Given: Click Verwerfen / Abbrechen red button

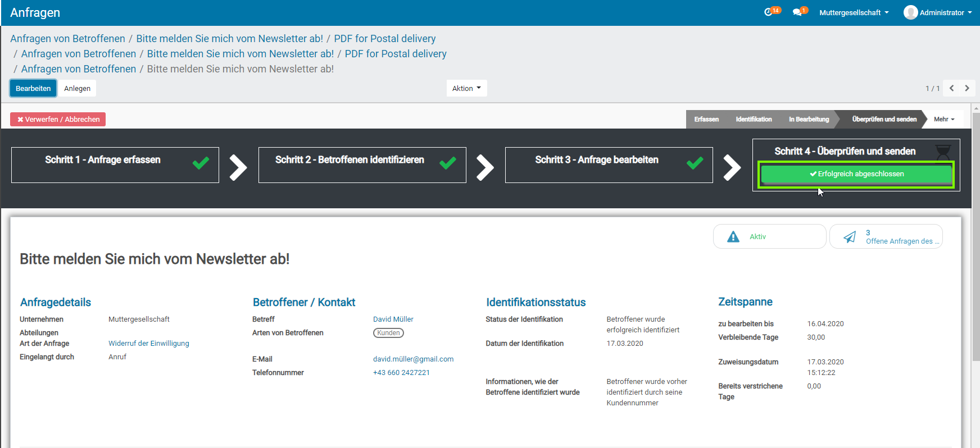Looking at the screenshot, I should coord(58,119).
